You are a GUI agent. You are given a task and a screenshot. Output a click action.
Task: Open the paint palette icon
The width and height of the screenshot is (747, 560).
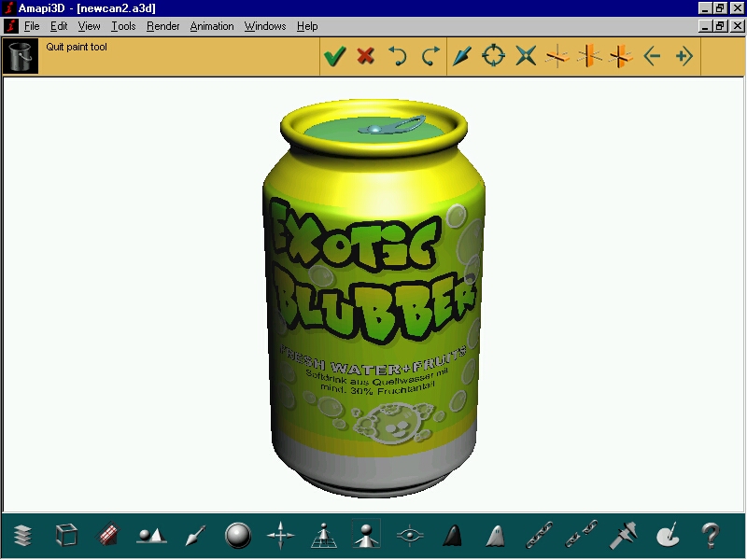tap(668, 536)
